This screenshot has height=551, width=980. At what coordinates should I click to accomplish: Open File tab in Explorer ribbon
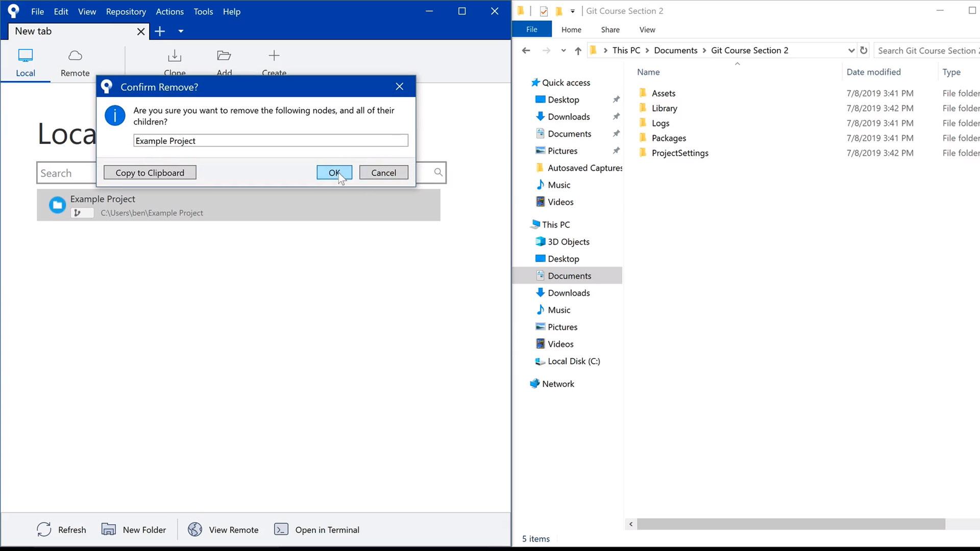tap(531, 30)
